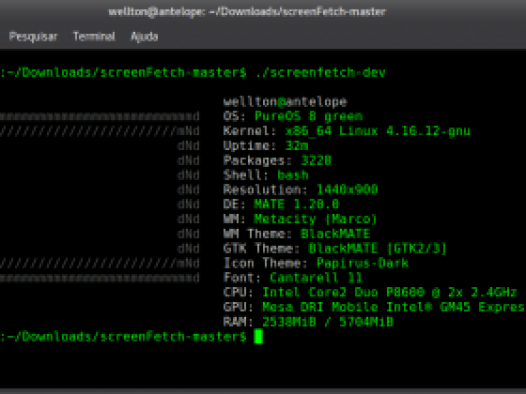Click the OS: PureOS 8 green line

coord(293,116)
